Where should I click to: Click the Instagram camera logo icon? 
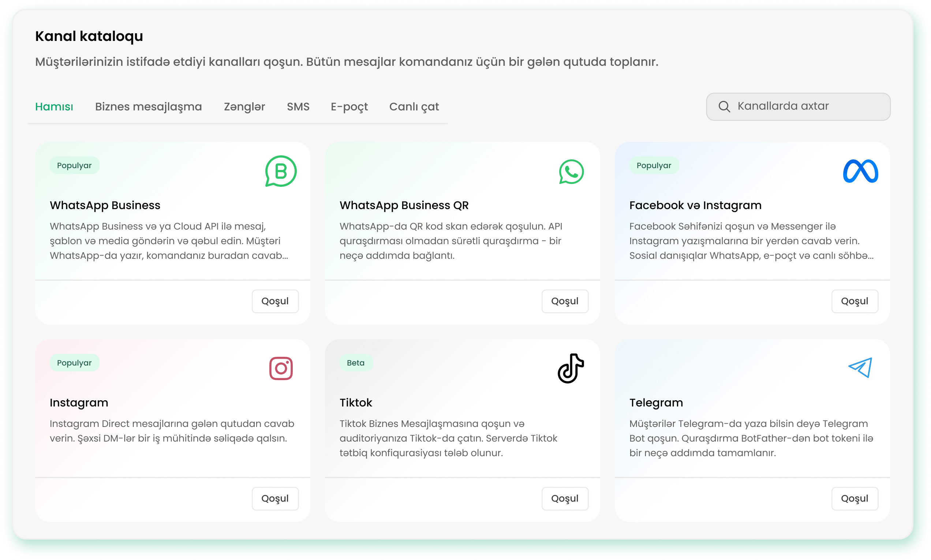point(281,368)
